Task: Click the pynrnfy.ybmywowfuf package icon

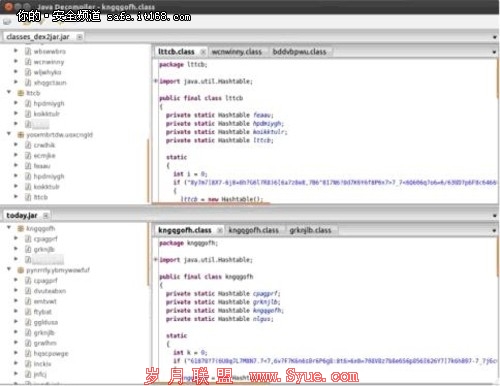Action: 21,270
